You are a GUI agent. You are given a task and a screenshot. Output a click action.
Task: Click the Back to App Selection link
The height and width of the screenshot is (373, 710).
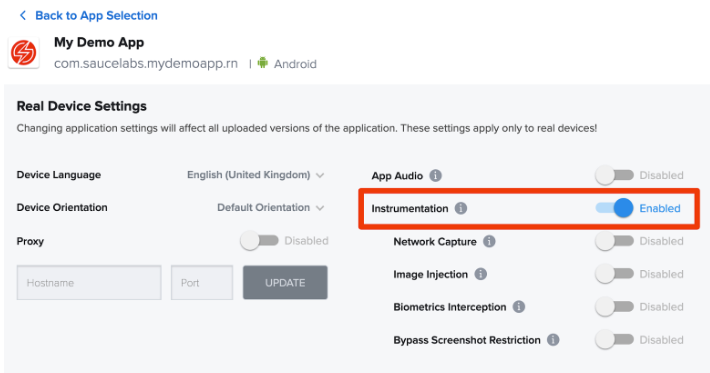pos(96,15)
